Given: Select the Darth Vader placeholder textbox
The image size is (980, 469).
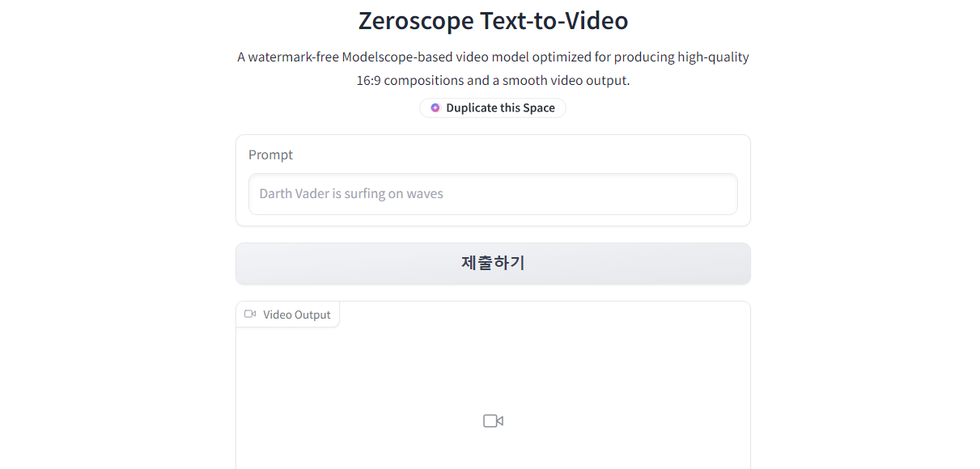Looking at the screenshot, I should [x=493, y=194].
